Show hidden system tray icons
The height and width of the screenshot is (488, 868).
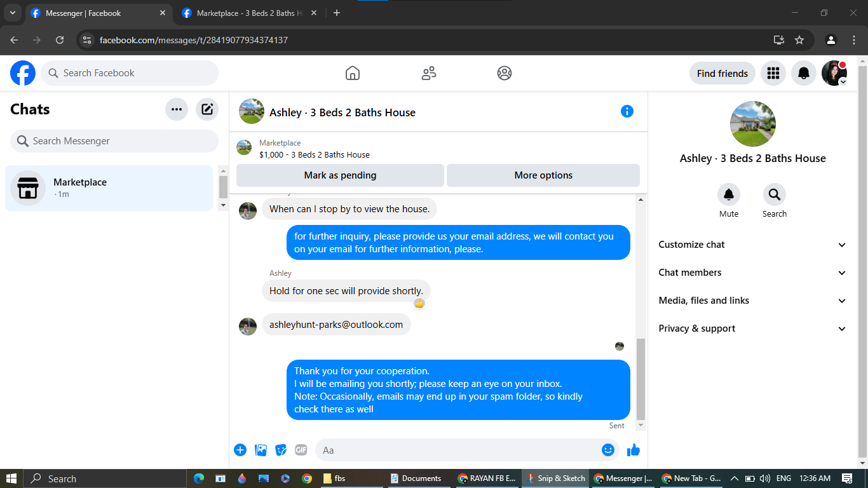click(x=735, y=478)
